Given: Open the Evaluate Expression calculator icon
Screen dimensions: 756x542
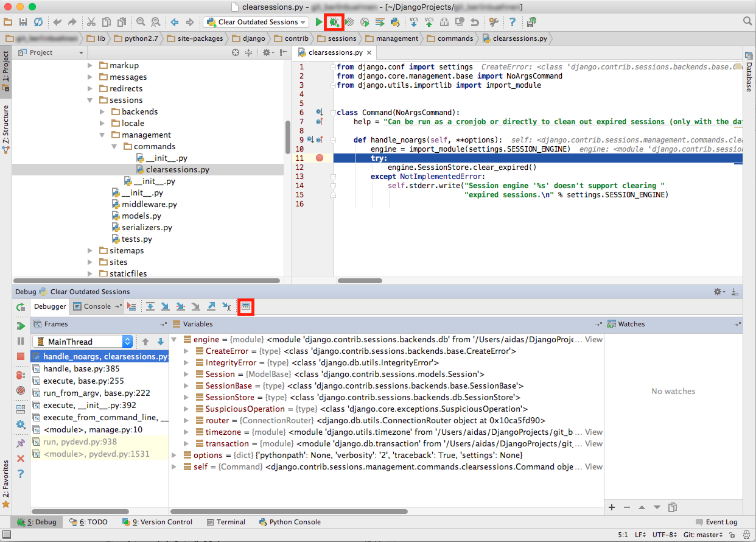Looking at the screenshot, I should 245,306.
